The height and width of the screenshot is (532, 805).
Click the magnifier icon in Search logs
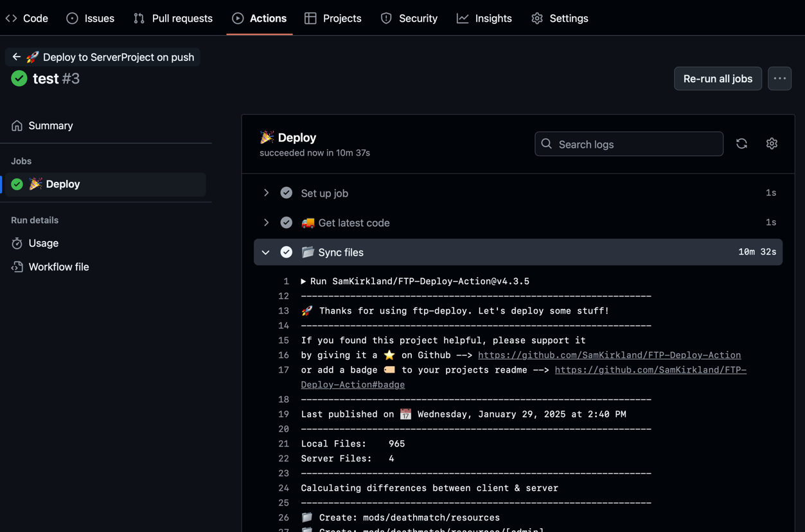click(547, 144)
